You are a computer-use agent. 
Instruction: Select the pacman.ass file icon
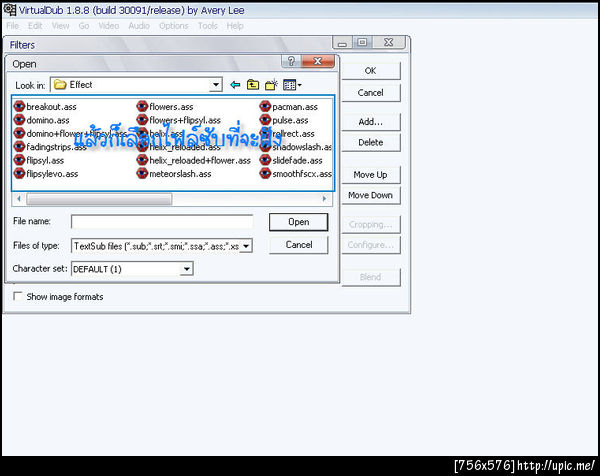265,106
